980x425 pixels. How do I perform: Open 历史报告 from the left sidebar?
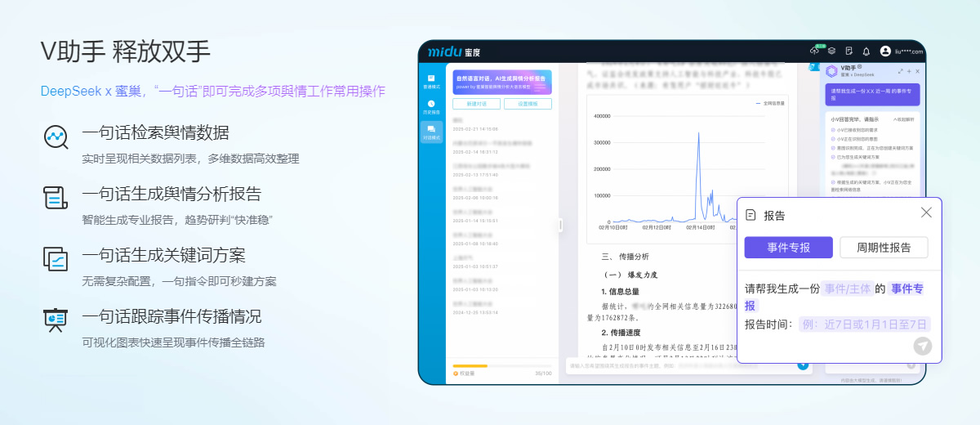tap(431, 106)
